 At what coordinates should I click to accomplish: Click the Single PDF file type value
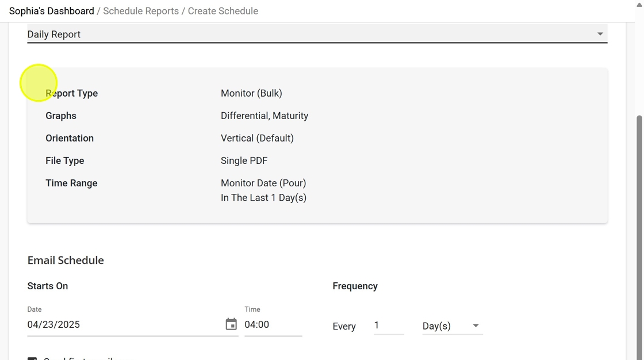tap(244, 160)
